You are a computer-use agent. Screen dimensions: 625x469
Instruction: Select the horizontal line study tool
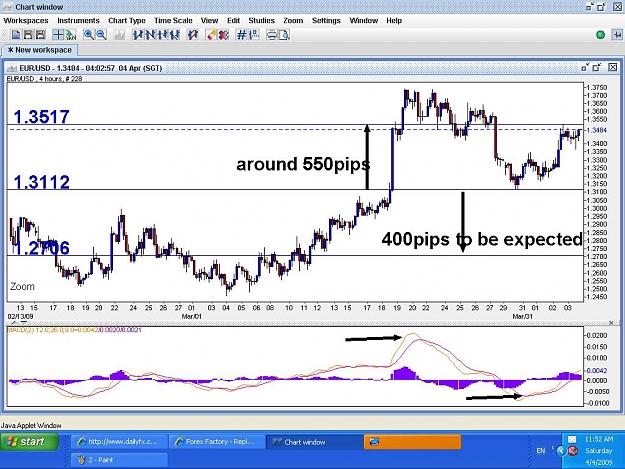tap(163, 35)
